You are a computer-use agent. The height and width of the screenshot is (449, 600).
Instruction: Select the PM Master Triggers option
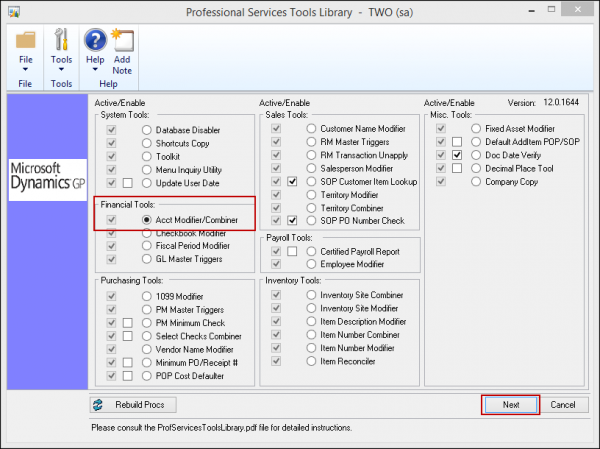(147, 310)
